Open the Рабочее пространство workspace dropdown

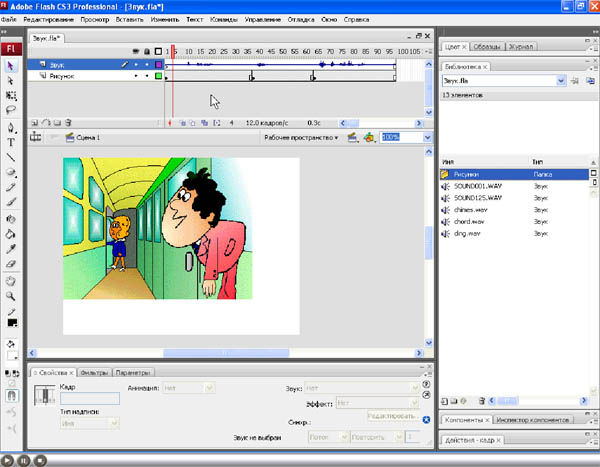(x=301, y=137)
